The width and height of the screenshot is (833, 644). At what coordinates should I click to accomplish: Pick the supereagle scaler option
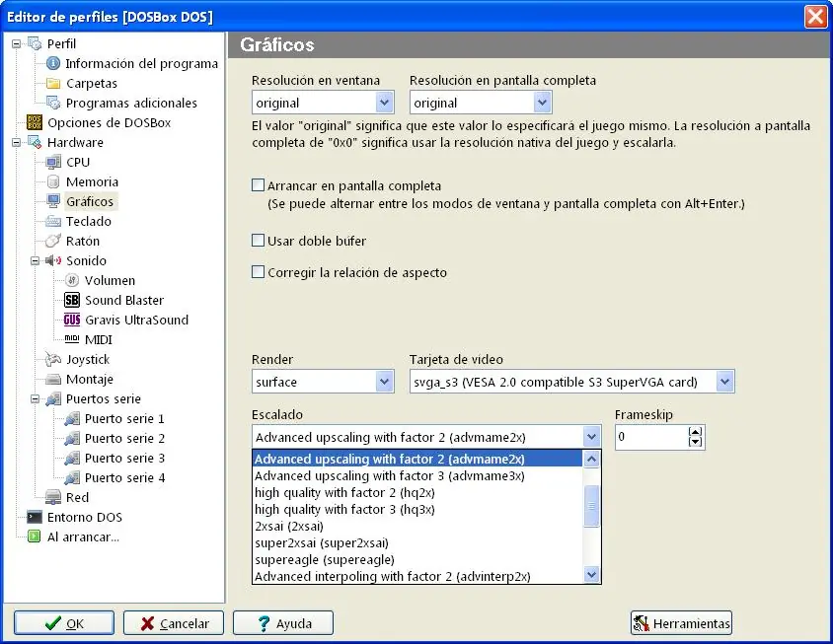click(325, 559)
